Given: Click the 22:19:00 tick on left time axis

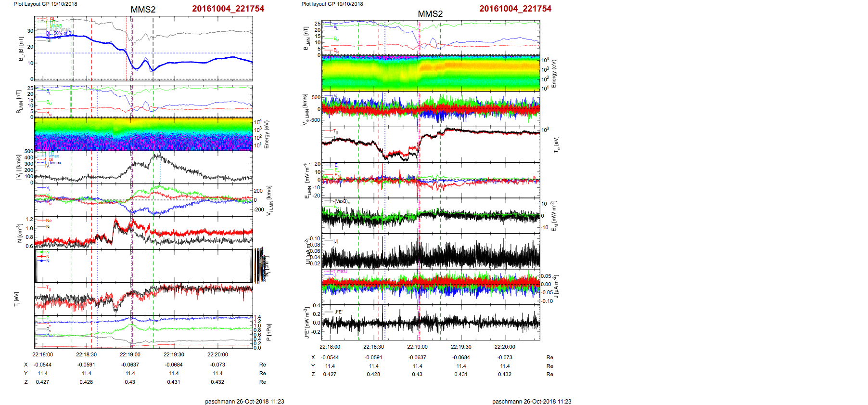Looking at the screenshot, I should point(130,354).
